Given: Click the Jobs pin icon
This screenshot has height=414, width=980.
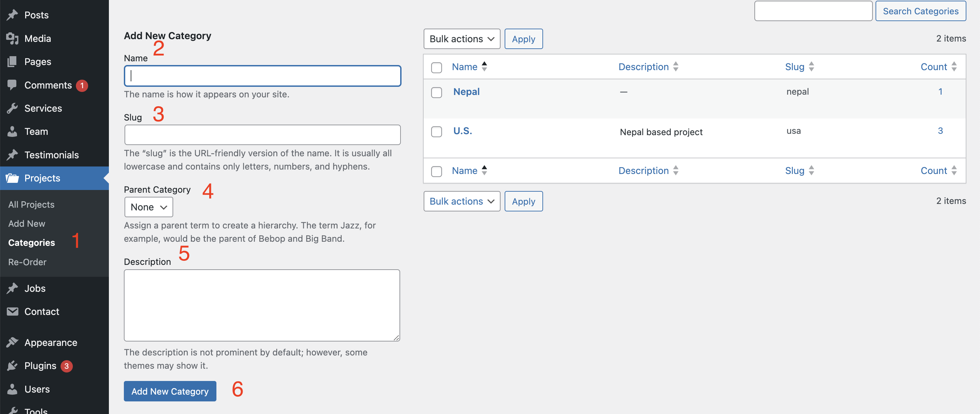Looking at the screenshot, I should click(12, 288).
